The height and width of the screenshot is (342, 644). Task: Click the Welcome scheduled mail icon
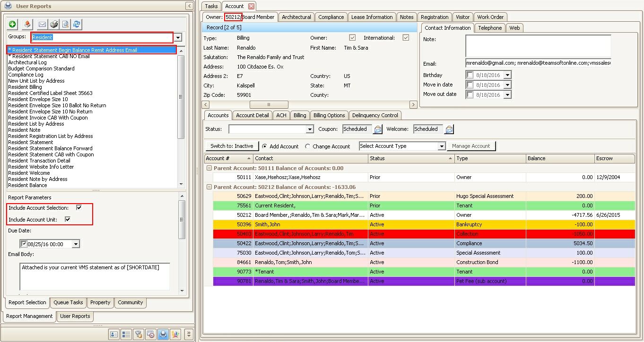coord(449,129)
